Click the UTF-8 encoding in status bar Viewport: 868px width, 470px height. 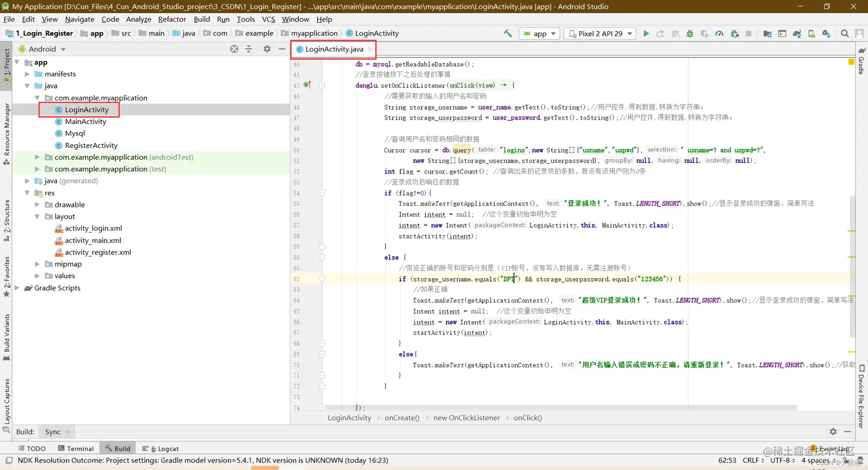(x=782, y=460)
